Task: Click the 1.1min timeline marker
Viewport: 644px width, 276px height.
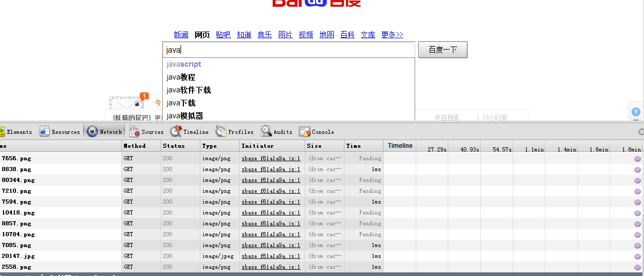Action: click(x=534, y=149)
